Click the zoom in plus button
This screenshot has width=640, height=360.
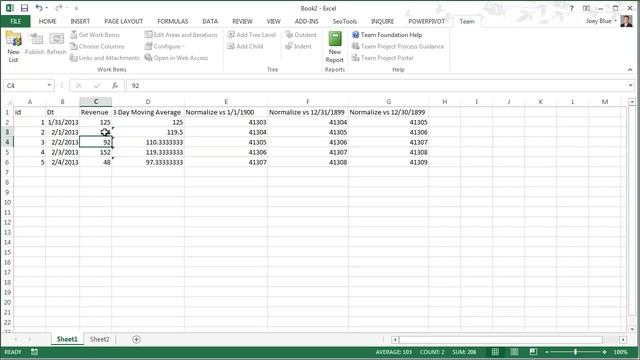coord(604,352)
